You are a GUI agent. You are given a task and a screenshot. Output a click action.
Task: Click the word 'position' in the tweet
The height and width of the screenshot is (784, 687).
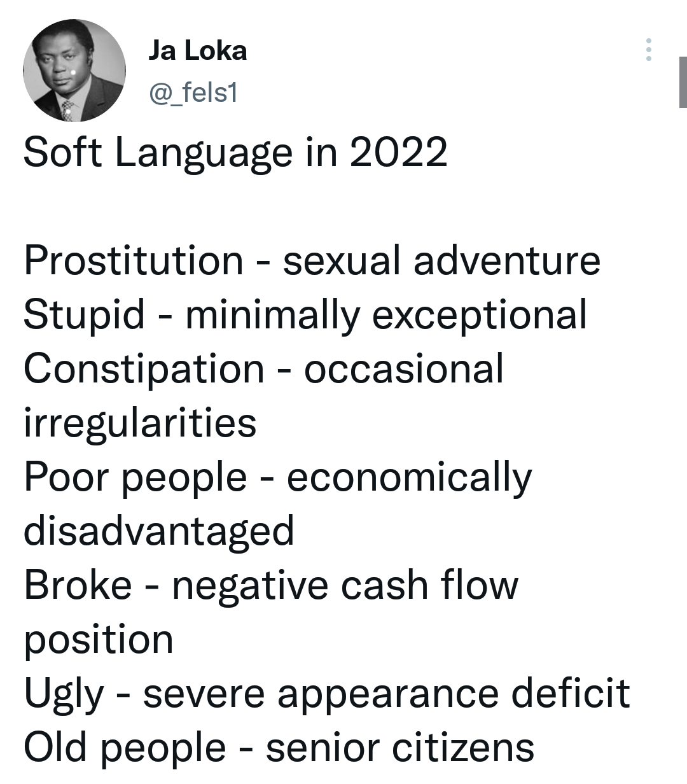(x=99, y=640)
